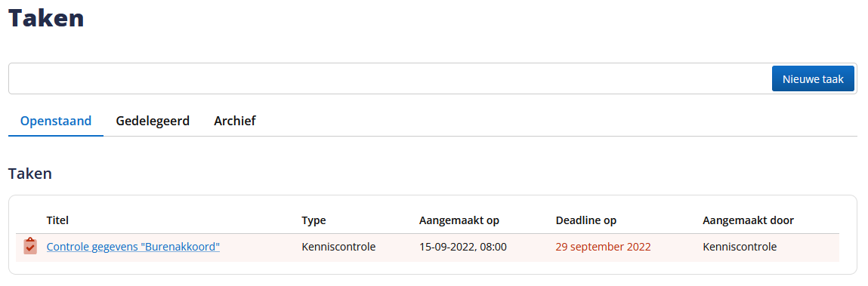Select the blank area of the highlighted task row between title and type
868x286 pixels.
click(260, 248)
